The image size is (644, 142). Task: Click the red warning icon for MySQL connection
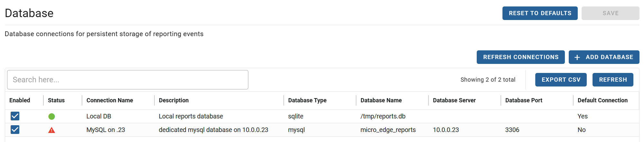pos(51,130)
